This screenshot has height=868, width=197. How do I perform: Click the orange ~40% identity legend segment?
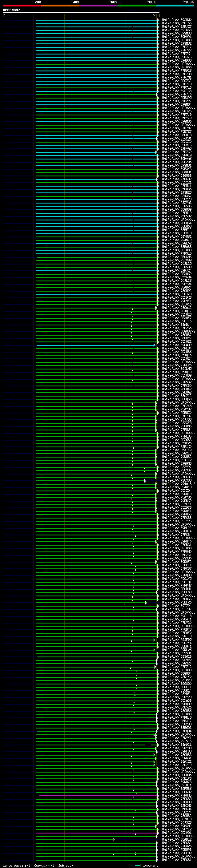point(60,6)
